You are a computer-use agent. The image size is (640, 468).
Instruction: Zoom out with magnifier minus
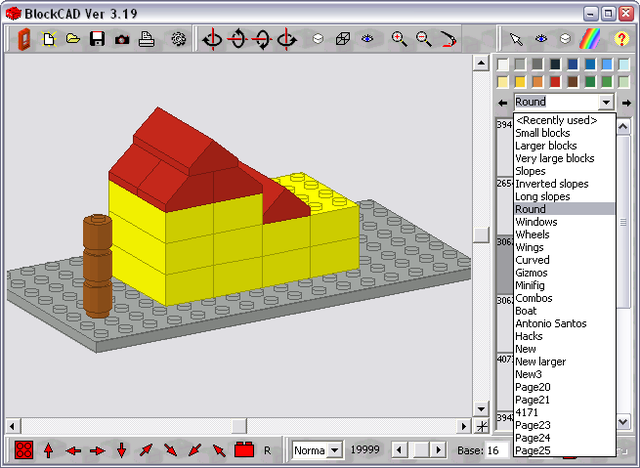424,39
